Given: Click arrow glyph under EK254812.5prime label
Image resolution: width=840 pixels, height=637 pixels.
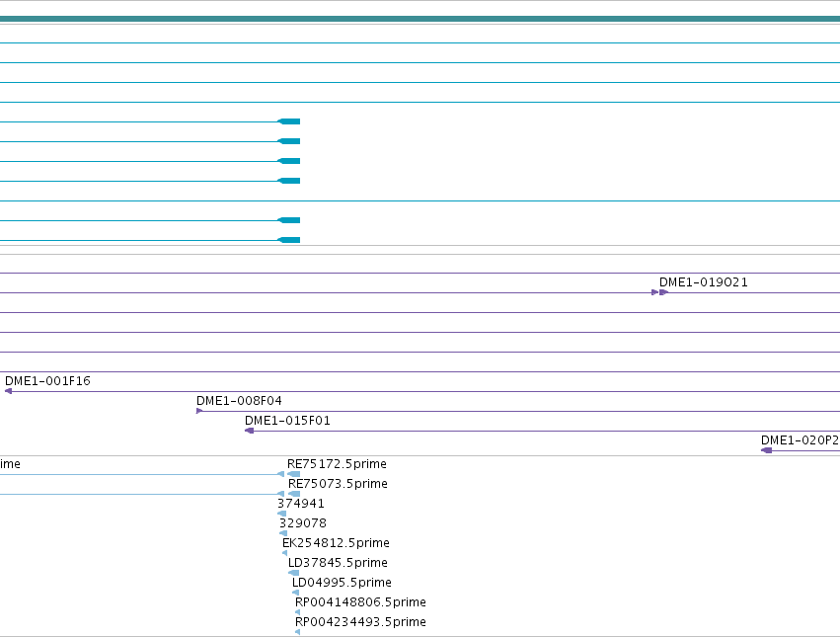Looking at the screenshot, I should 284,553.
